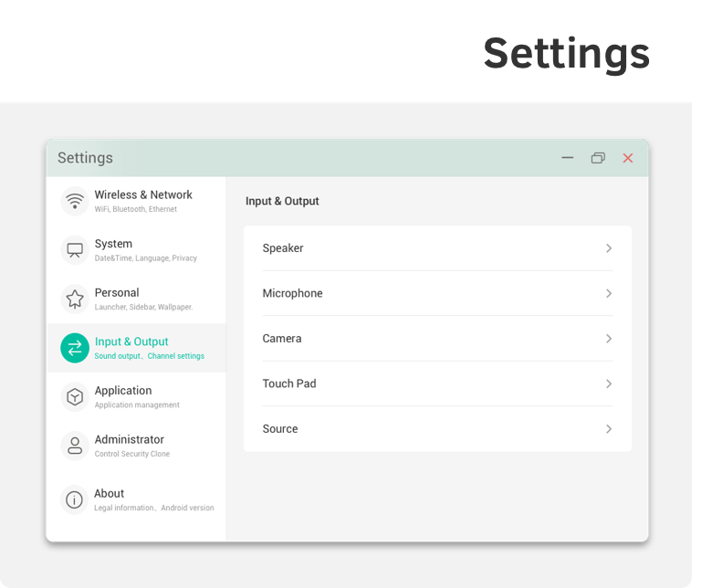Select the System menu label
712x588 pixels.
coord(113,244)
